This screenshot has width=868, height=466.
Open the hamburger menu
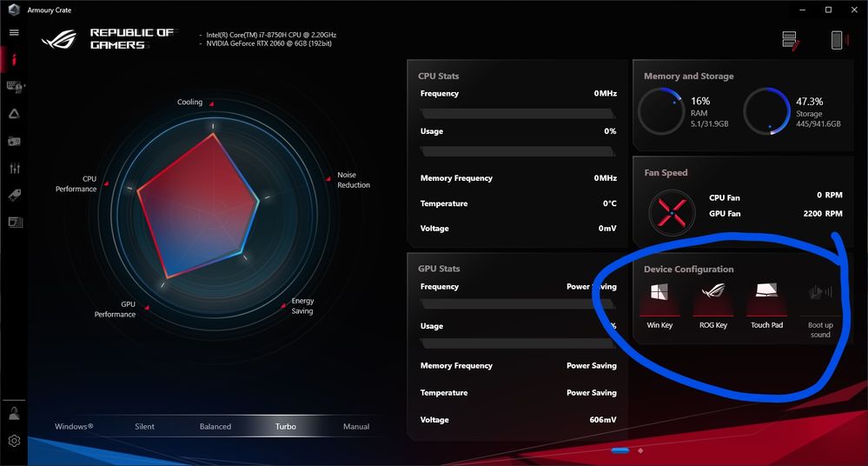(14, 32)
